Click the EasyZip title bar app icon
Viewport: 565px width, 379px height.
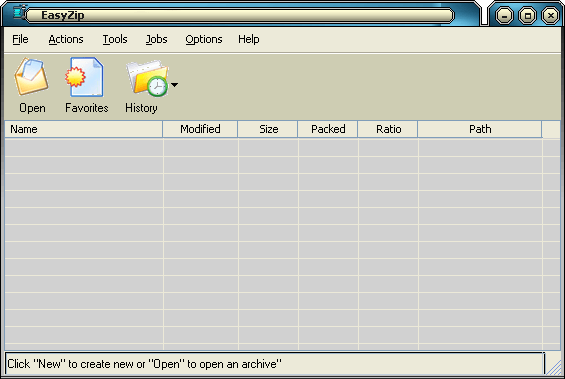(x=19, y=12)
